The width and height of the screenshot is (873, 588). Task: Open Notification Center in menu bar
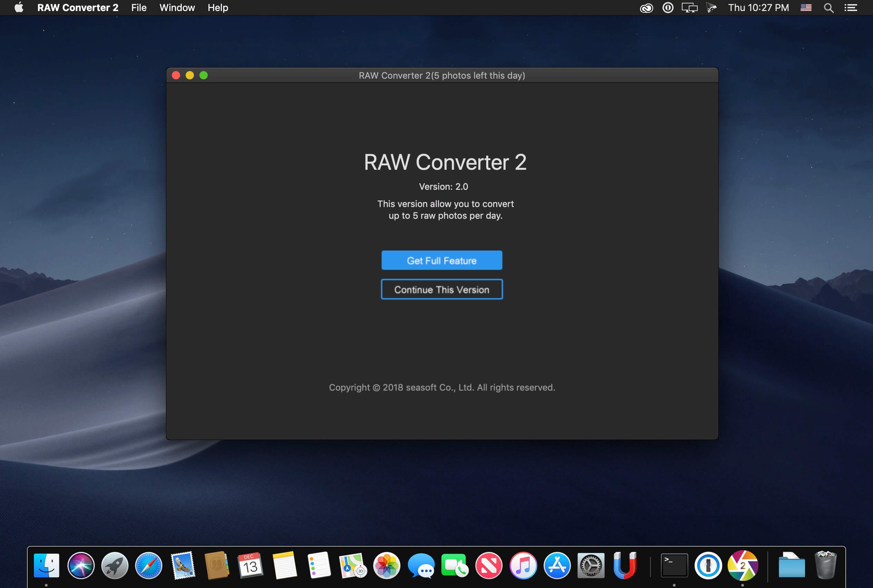(x=851, y=8)
